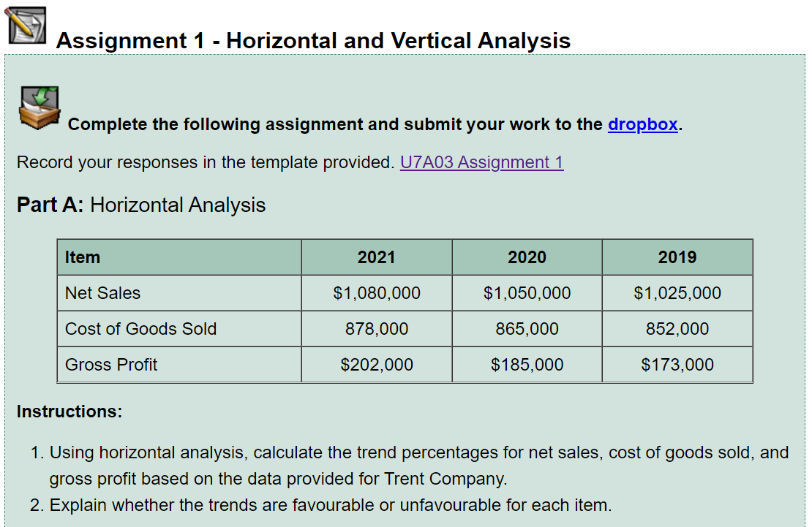Click the Instructions heading
The height and width of the screenshot is (527, 812).
tap(69, 411)
